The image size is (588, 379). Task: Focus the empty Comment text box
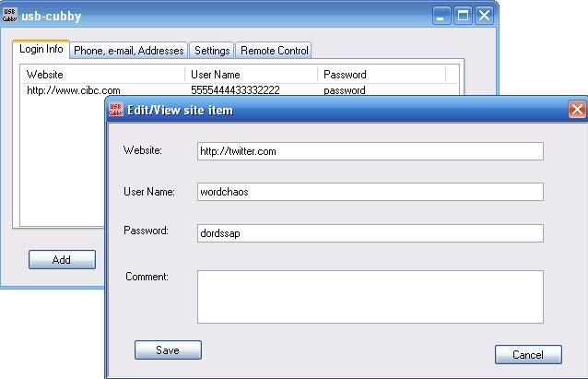click(370, 296)
